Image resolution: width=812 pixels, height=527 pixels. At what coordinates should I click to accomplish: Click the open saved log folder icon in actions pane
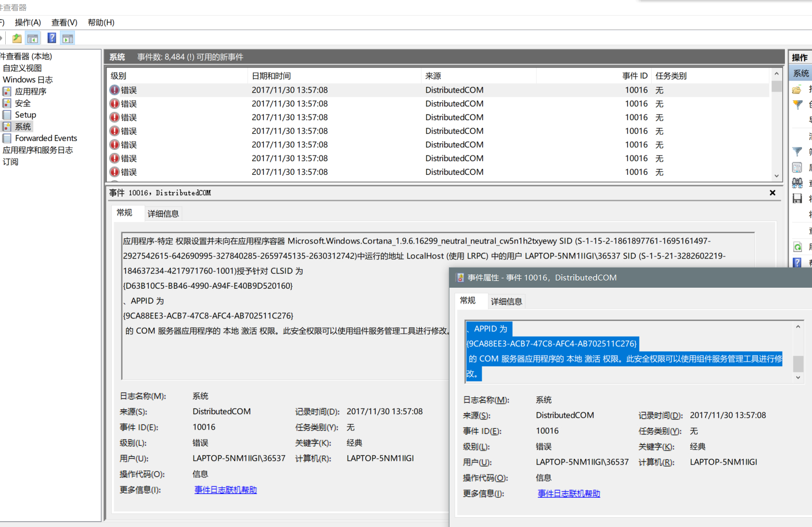click(x=797, y=90)
